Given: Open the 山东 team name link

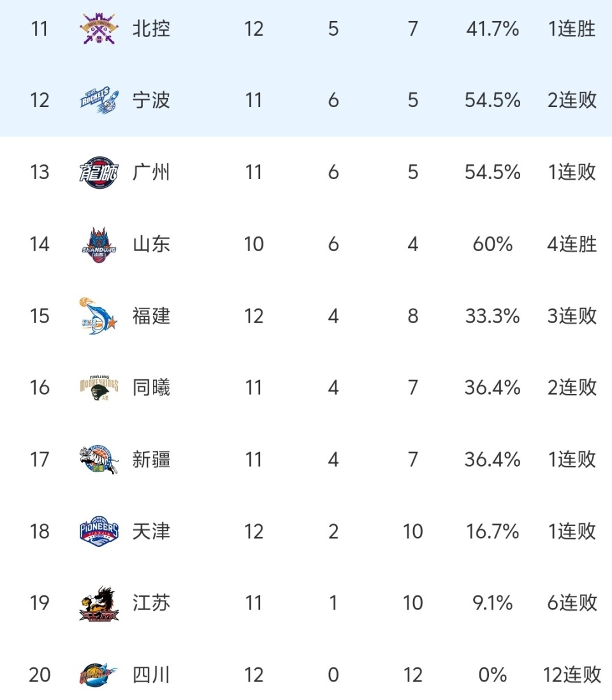Looking at the screenshot, I should pos(152,244).
